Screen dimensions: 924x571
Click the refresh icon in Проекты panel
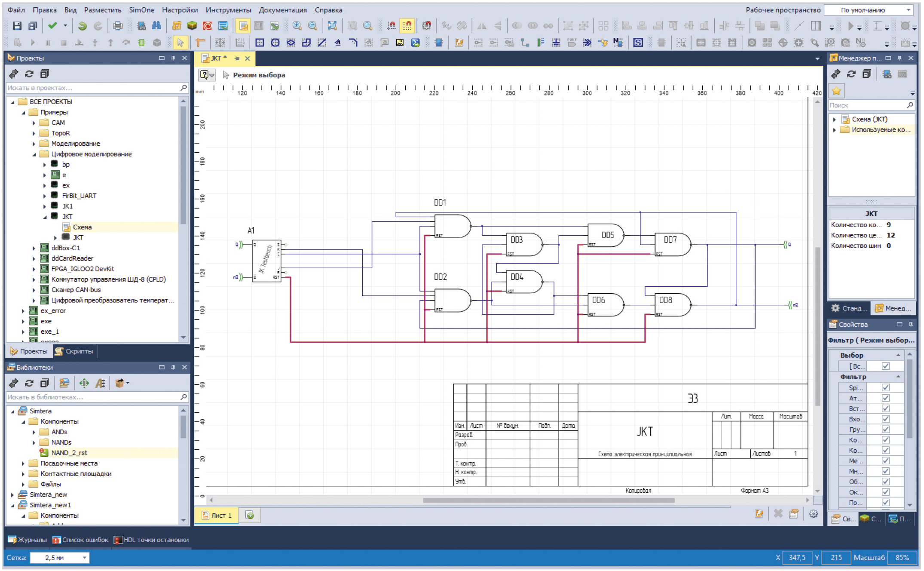[29, 74]
